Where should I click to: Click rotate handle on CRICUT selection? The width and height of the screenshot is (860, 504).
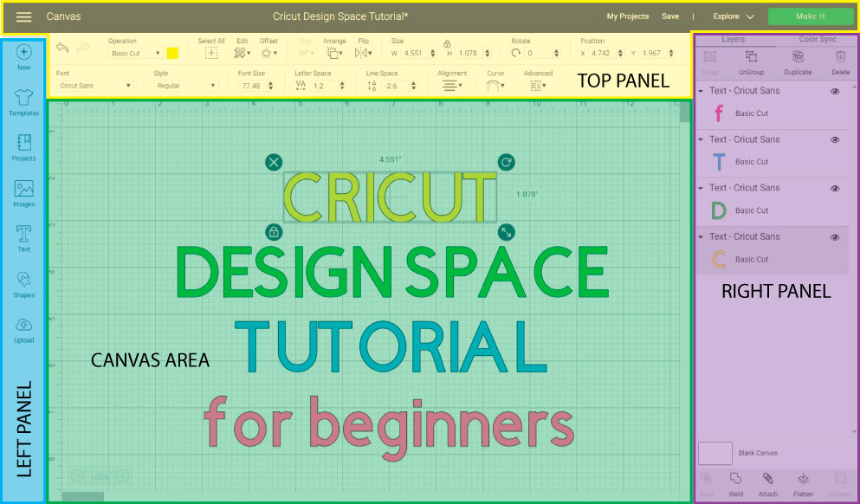[x=507, y=162]
